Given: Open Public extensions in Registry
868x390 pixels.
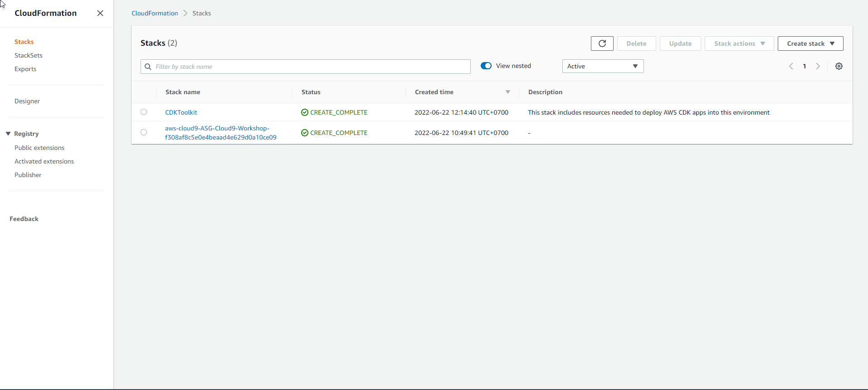Looking at the screenshot, I should (x=39, y=148).
